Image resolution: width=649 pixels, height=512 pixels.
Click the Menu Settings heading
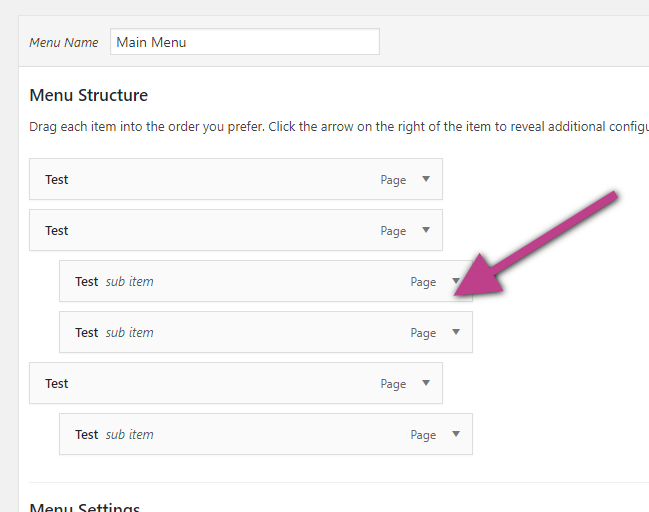85,507
